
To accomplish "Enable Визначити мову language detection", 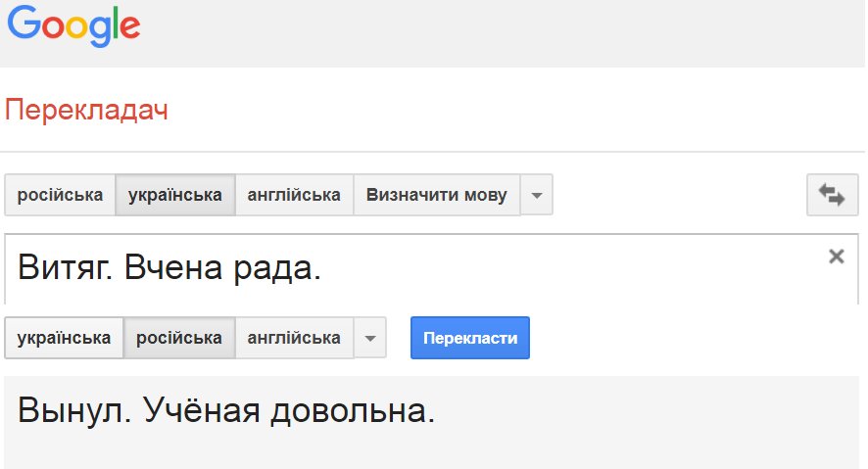I will 436,195.
